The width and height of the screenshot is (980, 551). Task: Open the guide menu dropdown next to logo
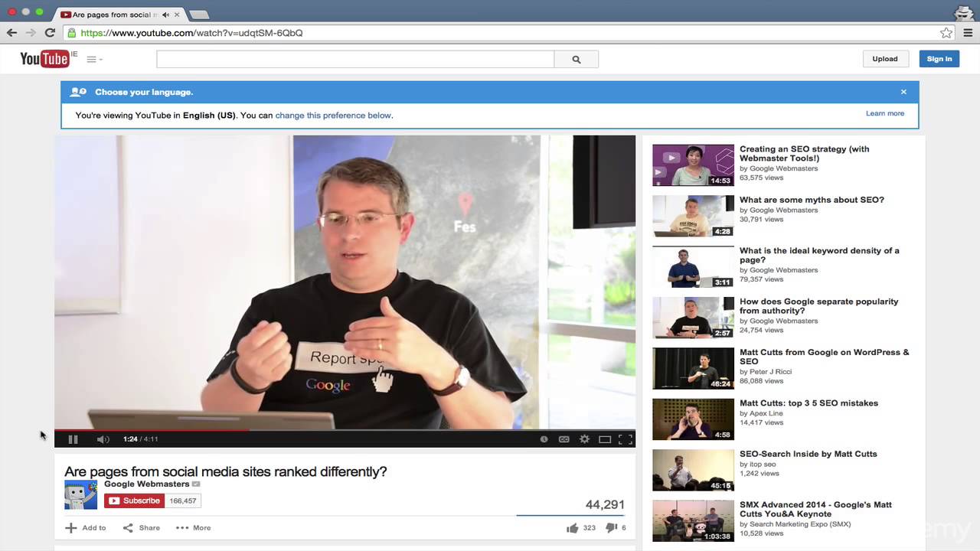(x=94, y=60)
